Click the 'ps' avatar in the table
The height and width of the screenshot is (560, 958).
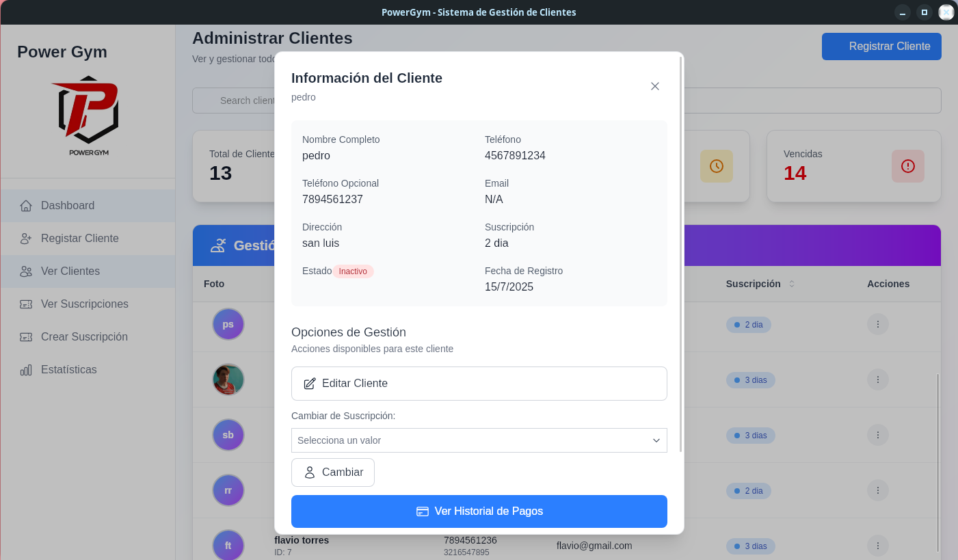(228, 324)
